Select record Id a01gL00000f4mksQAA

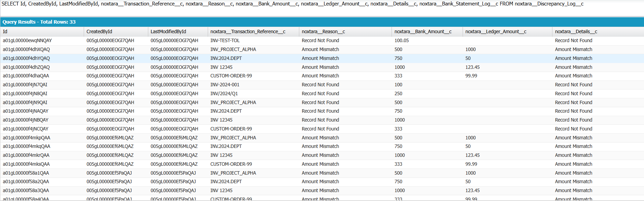[26, 164]
